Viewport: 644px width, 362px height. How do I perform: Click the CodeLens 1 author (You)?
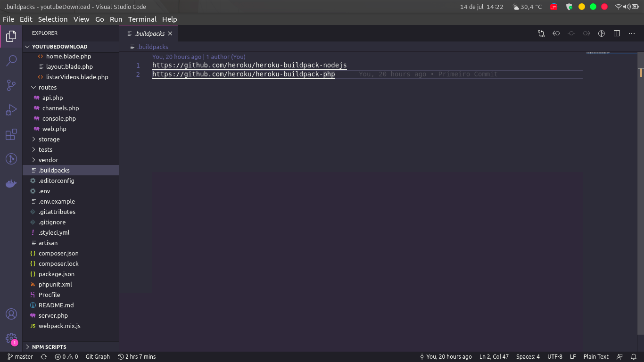click(226, 57)
